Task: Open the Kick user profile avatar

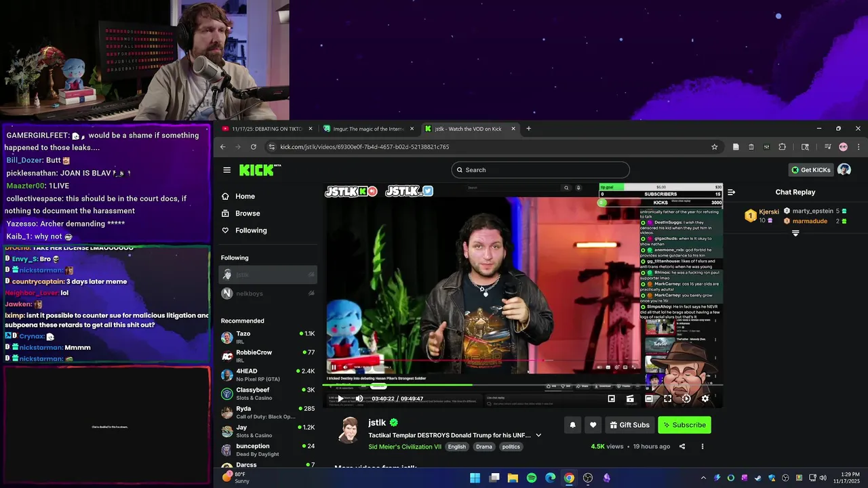Action: (x=844, y=170)
